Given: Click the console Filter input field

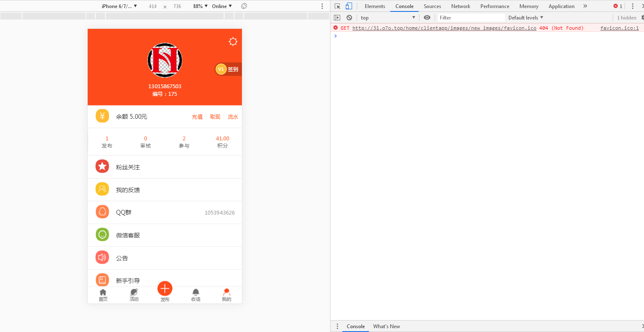Looking at the screenshot, I should click(471, 17).
